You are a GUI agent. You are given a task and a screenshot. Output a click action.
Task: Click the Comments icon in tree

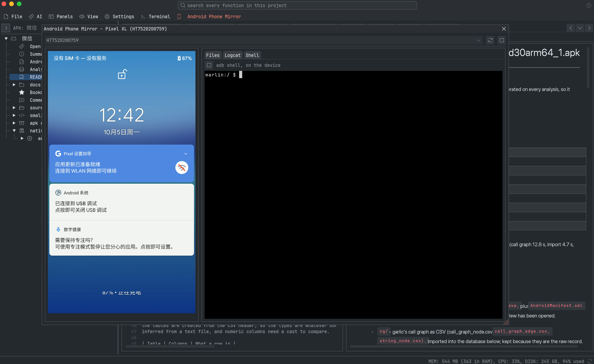click(22, 100)
